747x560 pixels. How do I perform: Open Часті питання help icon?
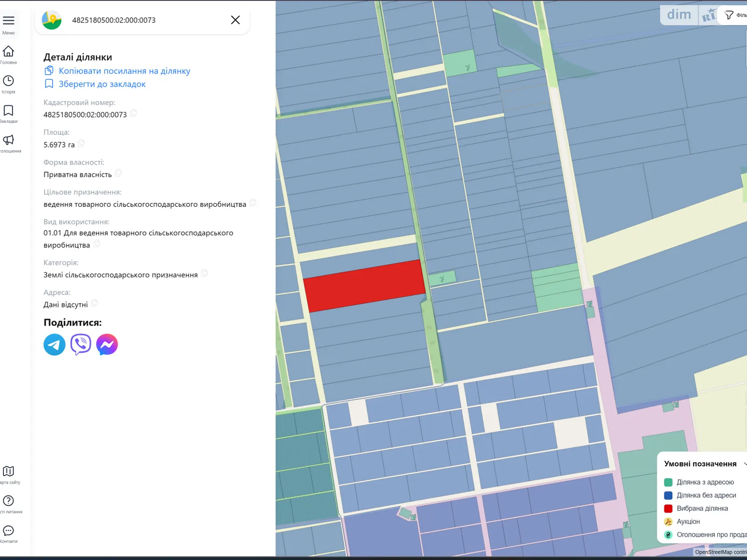8,501
